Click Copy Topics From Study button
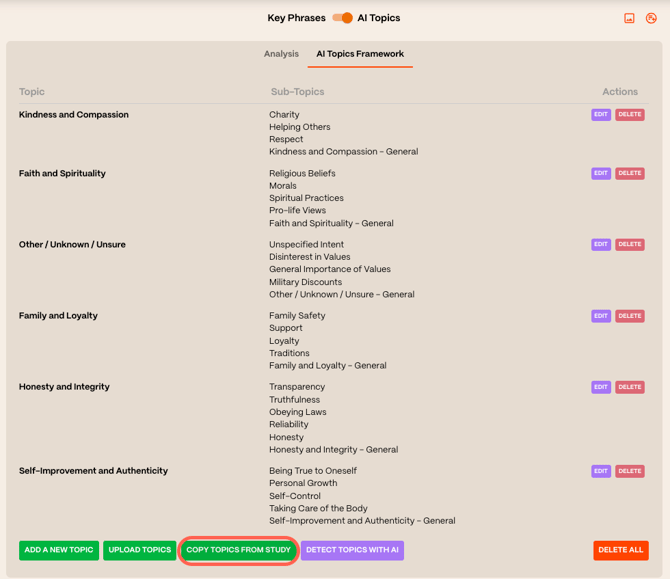 [x=239, y=550]
